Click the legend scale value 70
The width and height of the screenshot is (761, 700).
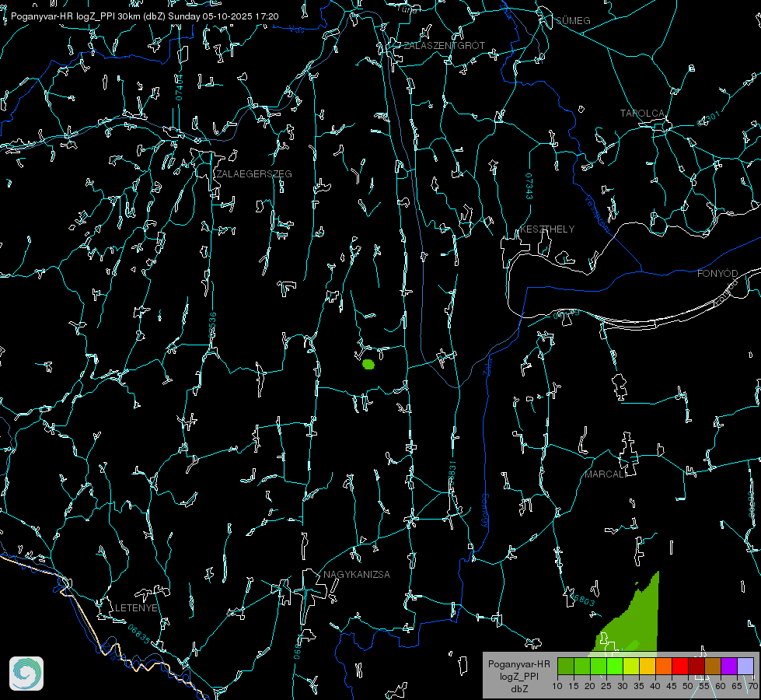pyautogui.click(x=752, y=687)
